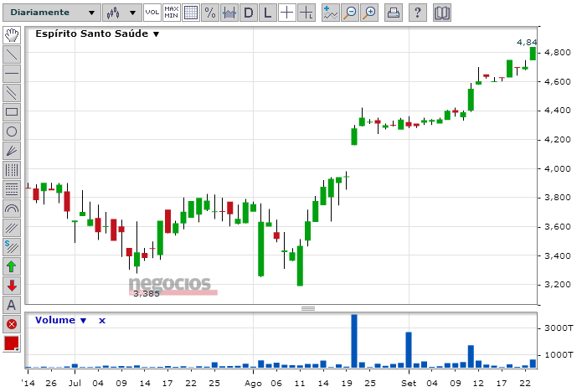Select the trend line drawing tool
This screenshot has width=582, height=392.
[x=12, y=54]
